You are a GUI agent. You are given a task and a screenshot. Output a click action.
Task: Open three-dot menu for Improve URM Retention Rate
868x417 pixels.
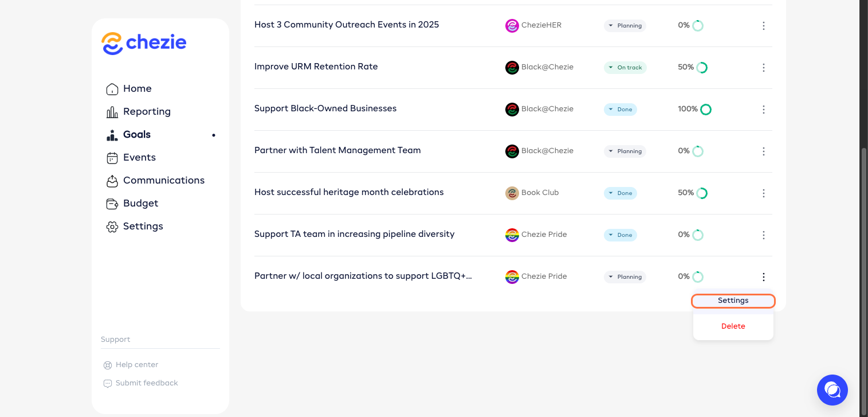pyautogui.click(x=763, y=68)
